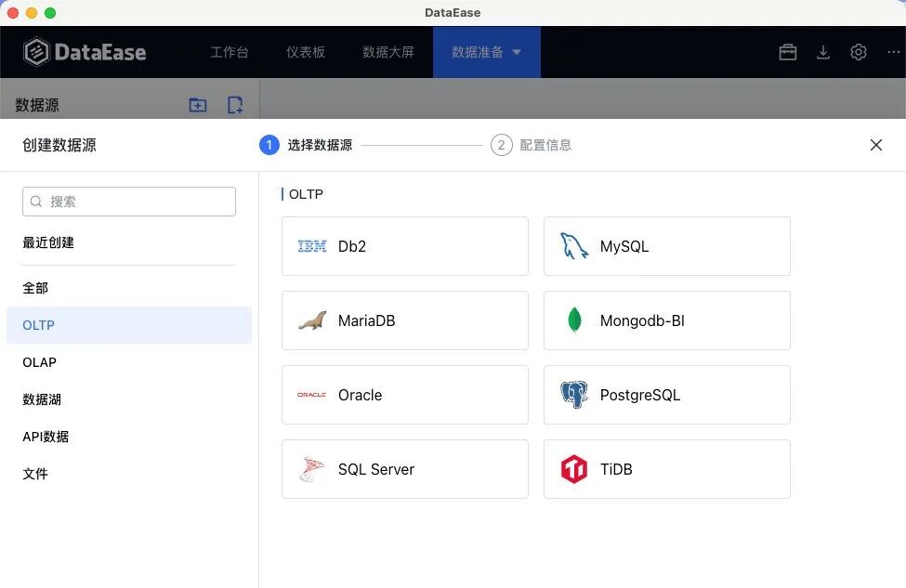This screenshot has width=906, height=588.
Task: Choose the MySQL data source label
Action: [624, 247]
